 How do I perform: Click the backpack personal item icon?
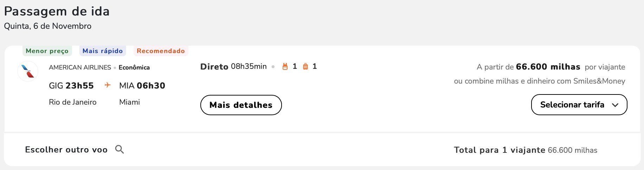point(285,66)
